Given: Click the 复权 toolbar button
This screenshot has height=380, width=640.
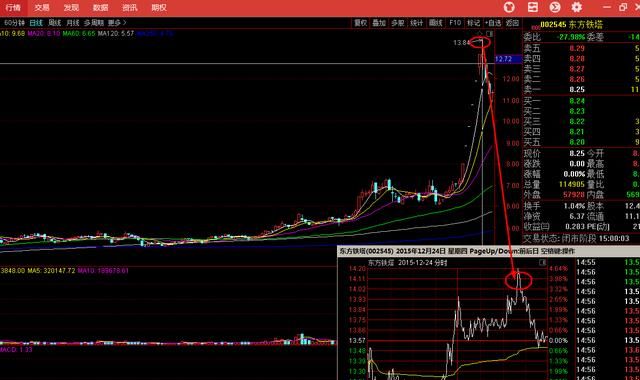Looking at the screenshot, I should point(360,23).
